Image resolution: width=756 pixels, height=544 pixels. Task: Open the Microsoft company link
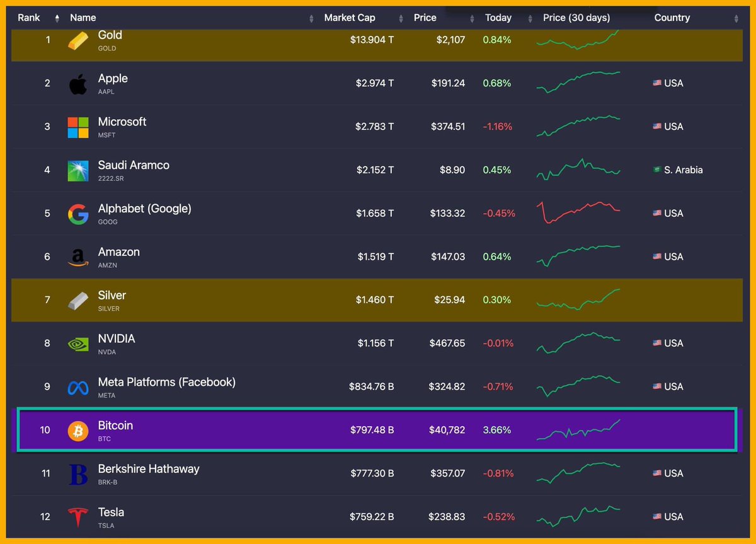coord(122,122)
